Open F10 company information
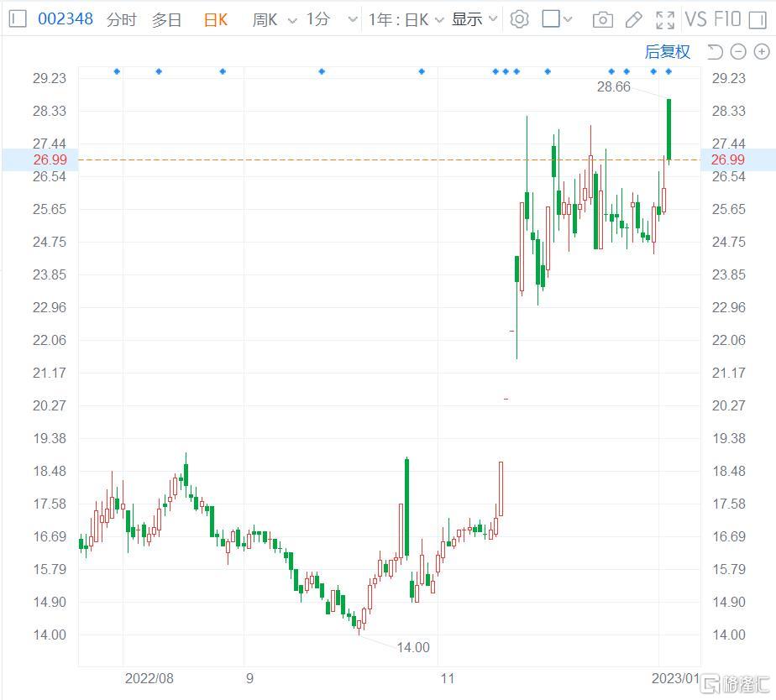The width and height of the screenshot is (776, 700). tap(727, 19)
